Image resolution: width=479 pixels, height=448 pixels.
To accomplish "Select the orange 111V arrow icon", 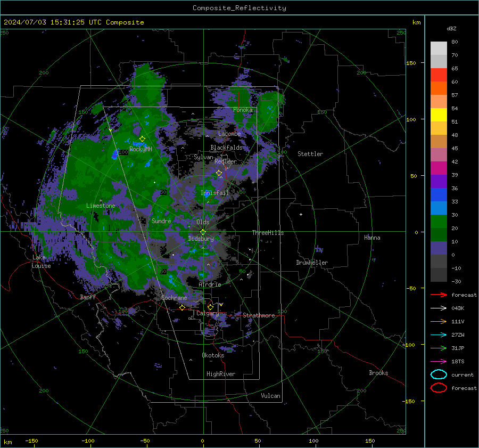I will pos(439,321).
